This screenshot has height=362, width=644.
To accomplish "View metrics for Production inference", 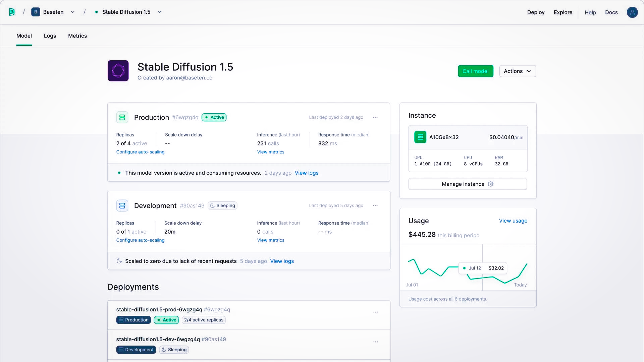I will [x=271, y=152].
